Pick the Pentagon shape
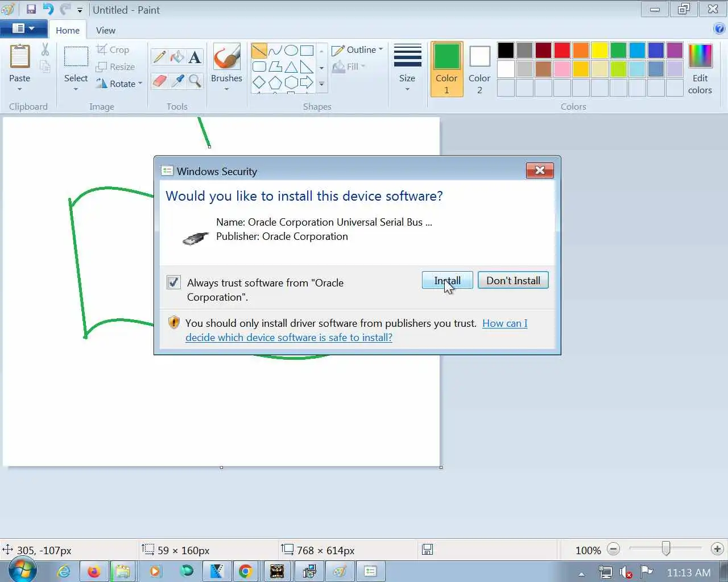 click(x=275, y=82)
